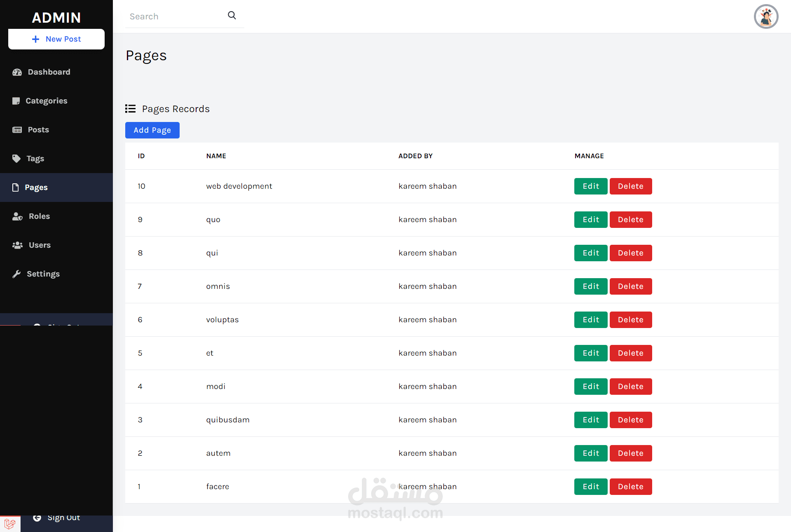Image resolution: width=791 pixels, height=532 pixels.
Task: Delete the facere page record
Action: [x=630, y=487]
